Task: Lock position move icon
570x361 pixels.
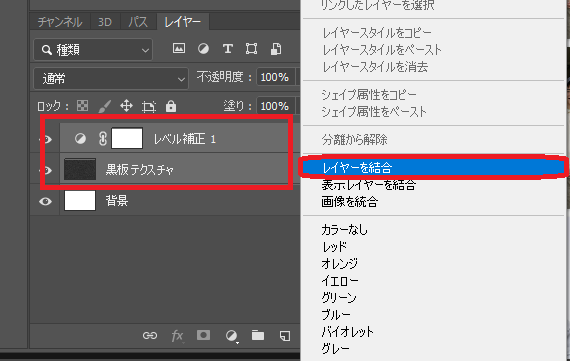Action: [x=126, y=106]
